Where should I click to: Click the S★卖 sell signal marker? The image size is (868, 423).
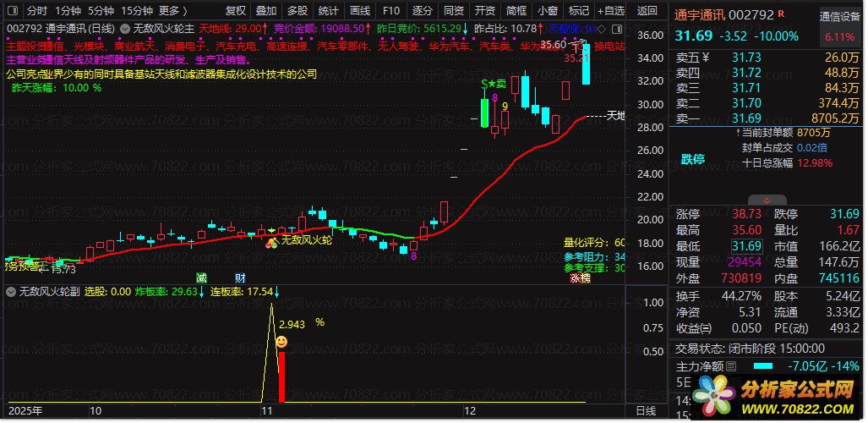pos(494,84)
